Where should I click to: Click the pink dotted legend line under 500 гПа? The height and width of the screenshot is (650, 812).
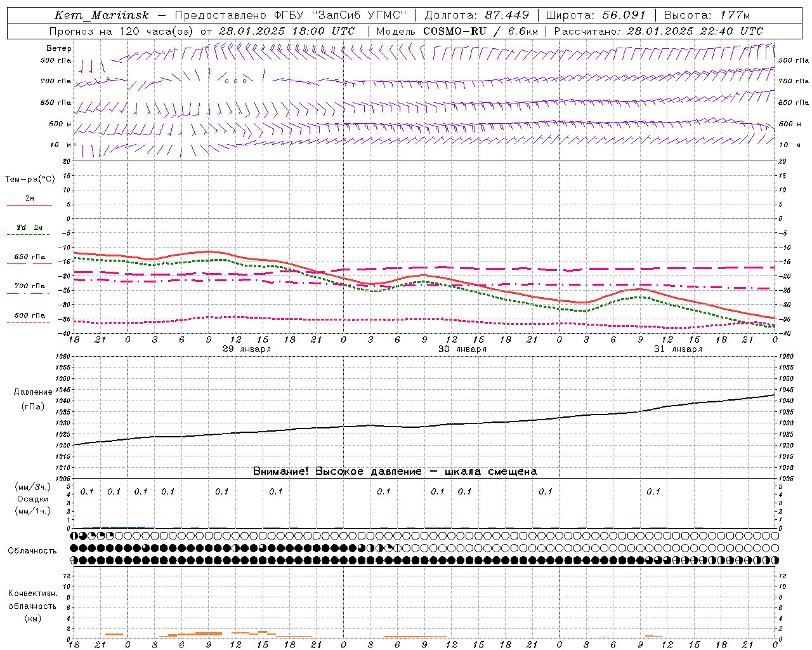pos(29,323)
